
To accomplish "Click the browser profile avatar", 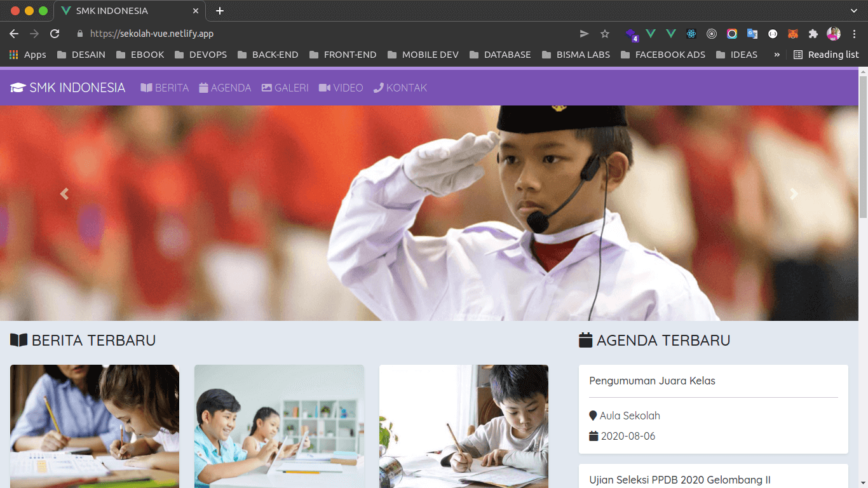I will coord(834,34).
